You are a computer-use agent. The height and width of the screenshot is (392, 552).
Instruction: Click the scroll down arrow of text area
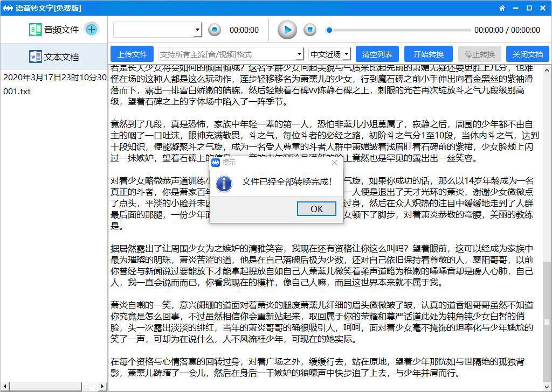[x=547, y=387]
